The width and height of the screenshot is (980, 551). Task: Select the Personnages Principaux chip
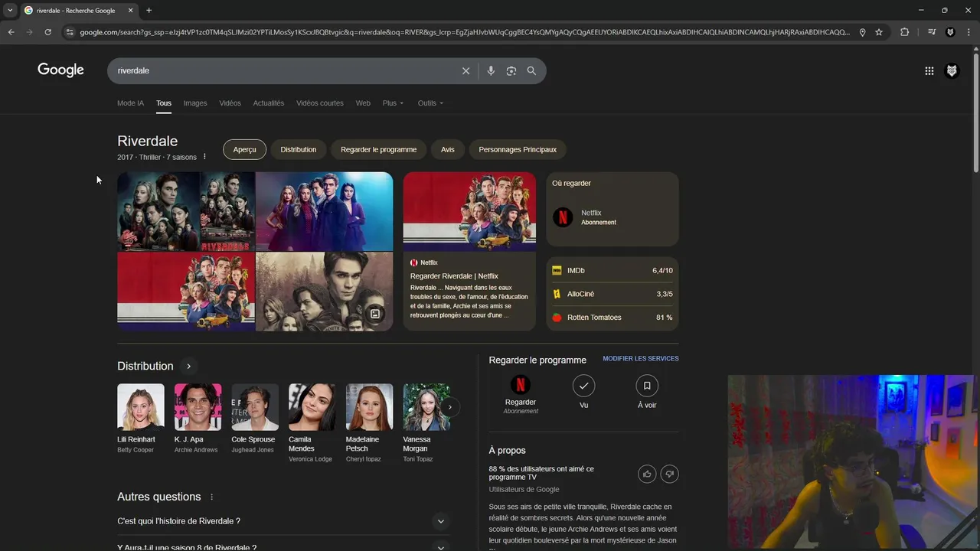(518, 149)
